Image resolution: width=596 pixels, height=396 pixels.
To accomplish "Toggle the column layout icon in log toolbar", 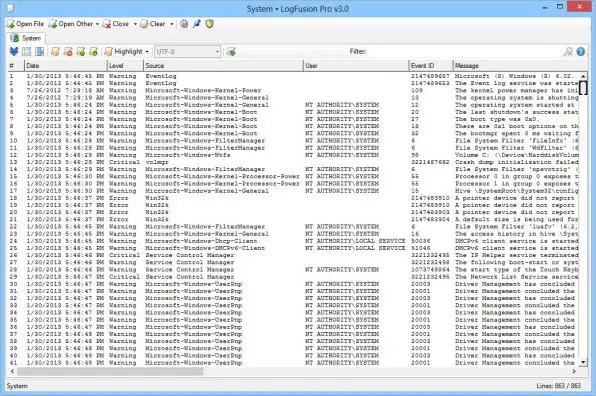I will 39,51.
